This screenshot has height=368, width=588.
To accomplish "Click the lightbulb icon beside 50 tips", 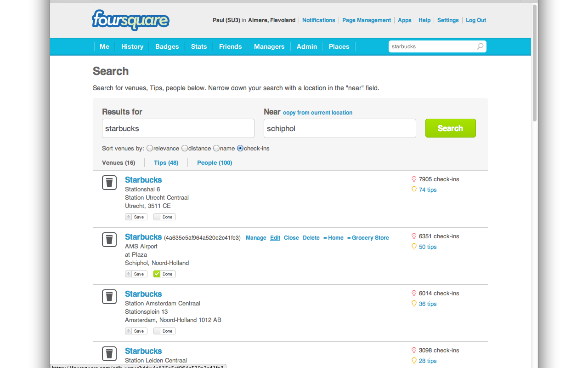I will [413, 247].
